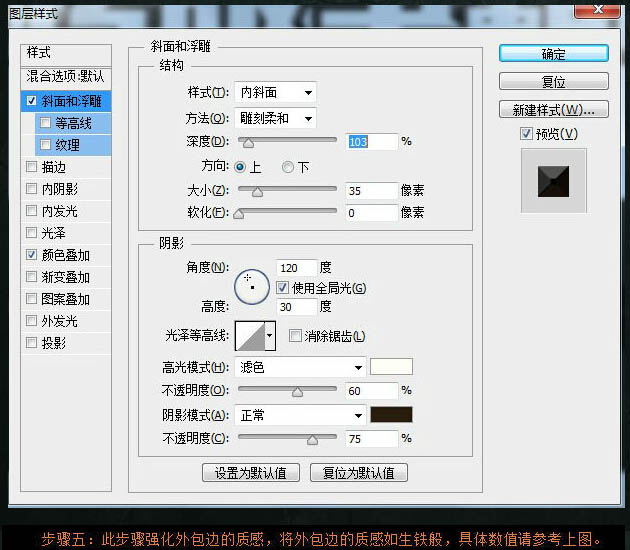This screenshot has width=630, height=550.
Task: Click the 大小 size input field
Action: tap(371, 190)
